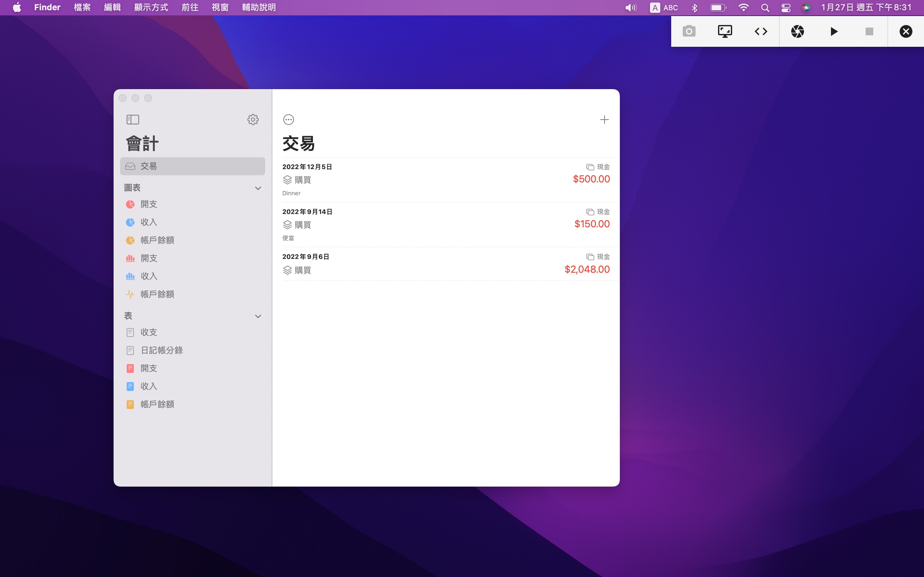Open the income pie chart 收入
This screenshot has height=577, width=924.
(x=149, y=222)
